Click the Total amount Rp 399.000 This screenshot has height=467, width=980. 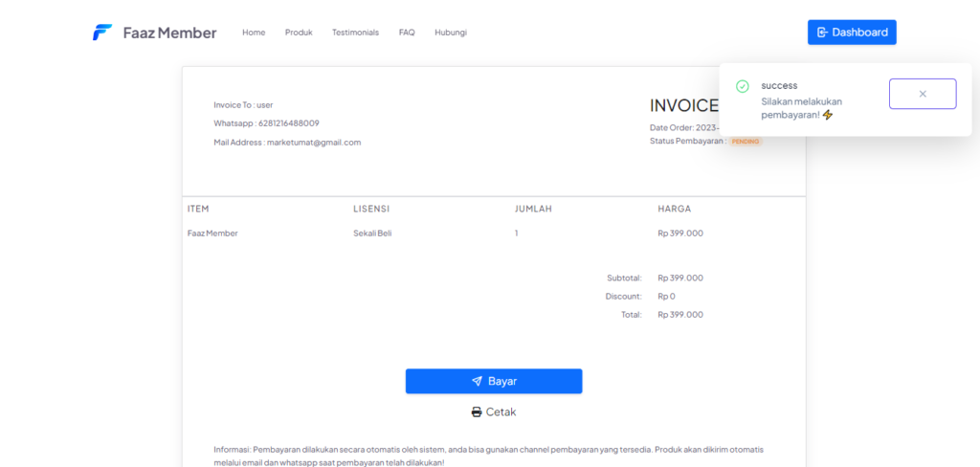click(679, 315)
